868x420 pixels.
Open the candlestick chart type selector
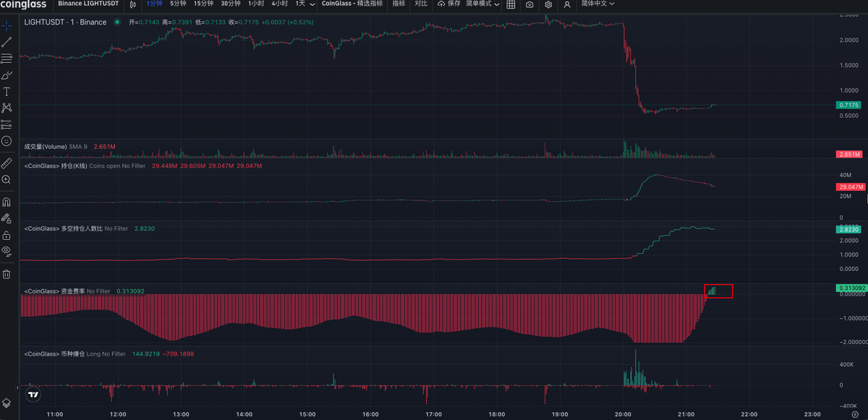click(x=132, y=4)
